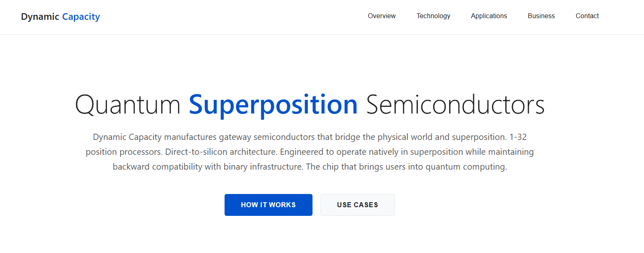Click the USE CASES button
Screen dimensions: 644x253
click(358, 205)
